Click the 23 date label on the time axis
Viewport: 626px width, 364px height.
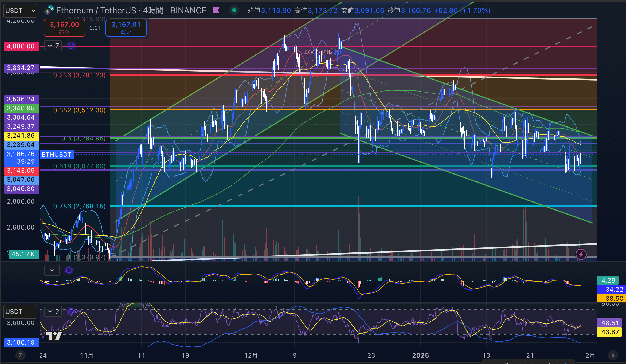(371, 355)
